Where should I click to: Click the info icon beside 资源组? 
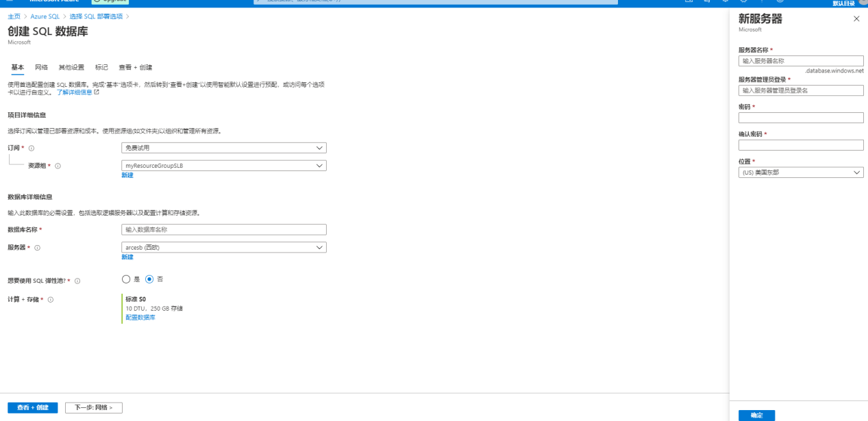[x=58, y=166]
